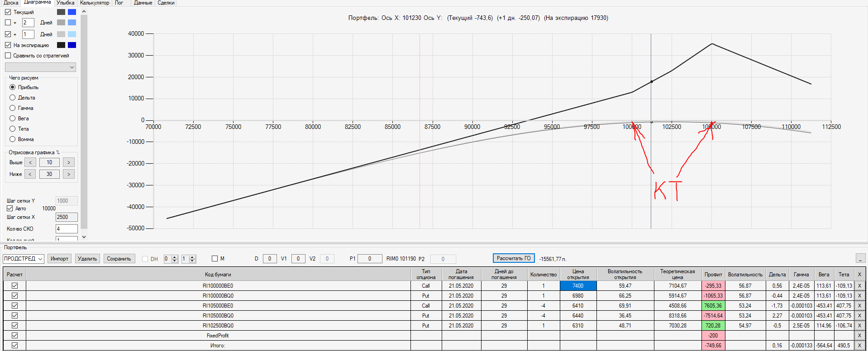Click right arrow next to Ниже value
The image size is (868, 351).
tap(69, 174)
